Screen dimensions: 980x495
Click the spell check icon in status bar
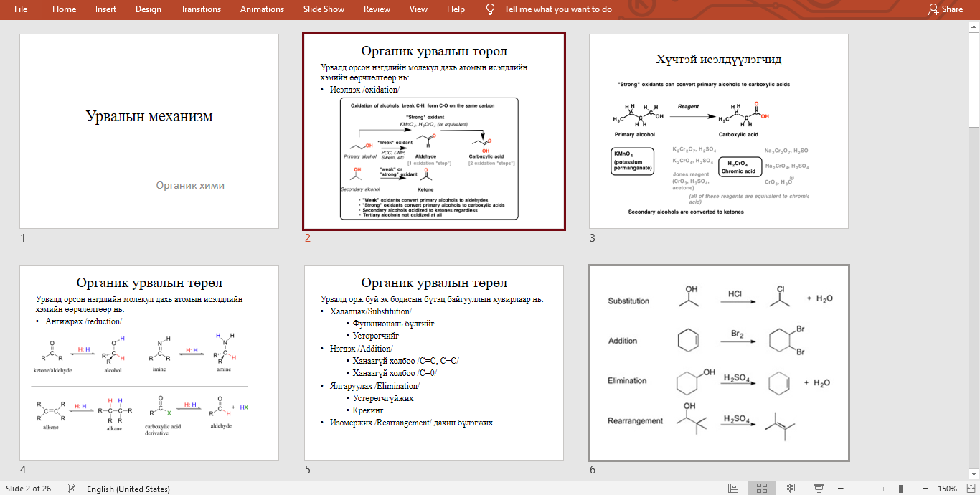click(x=70, y=489)
